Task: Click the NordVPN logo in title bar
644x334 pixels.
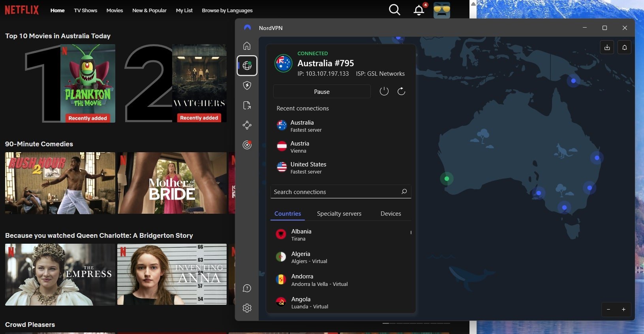Action: coord(248,28)
